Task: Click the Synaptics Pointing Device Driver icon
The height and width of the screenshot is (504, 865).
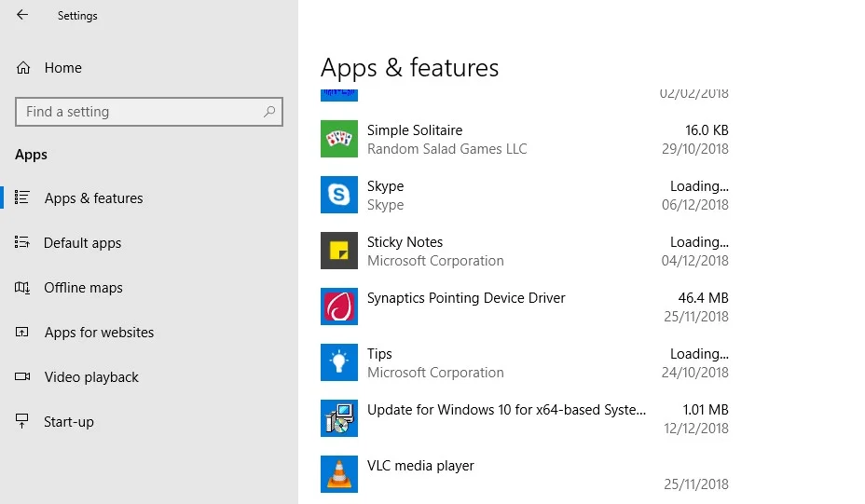Action: coord(339,306)
